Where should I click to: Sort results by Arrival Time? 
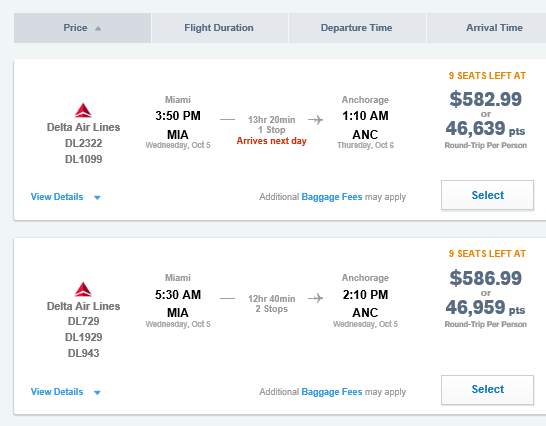(487, 28)
